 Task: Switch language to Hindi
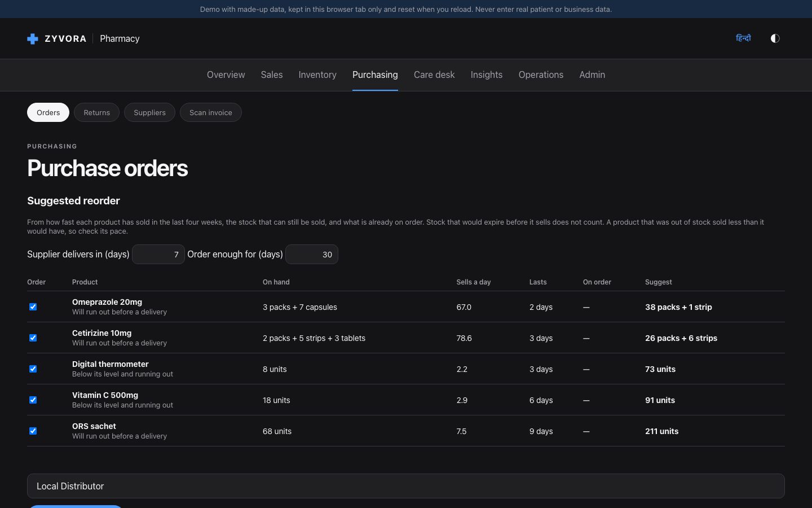click(x=743, y=38)
